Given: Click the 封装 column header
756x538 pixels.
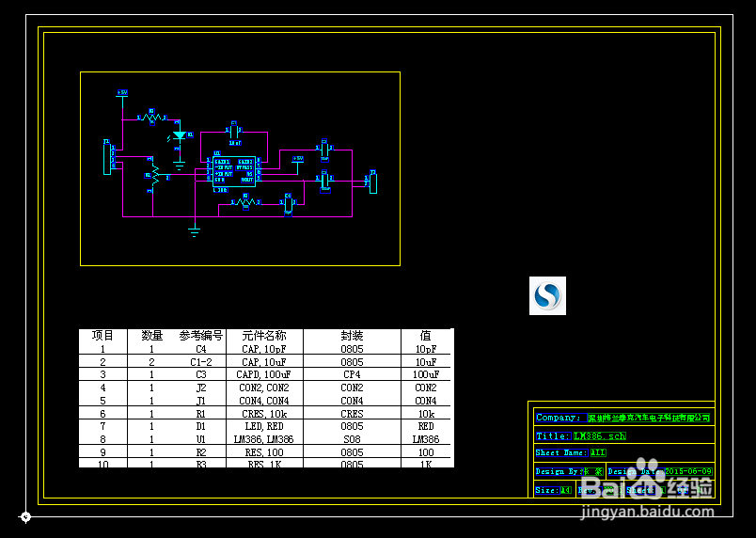Looking at the screenshot, I should [352, 336].
